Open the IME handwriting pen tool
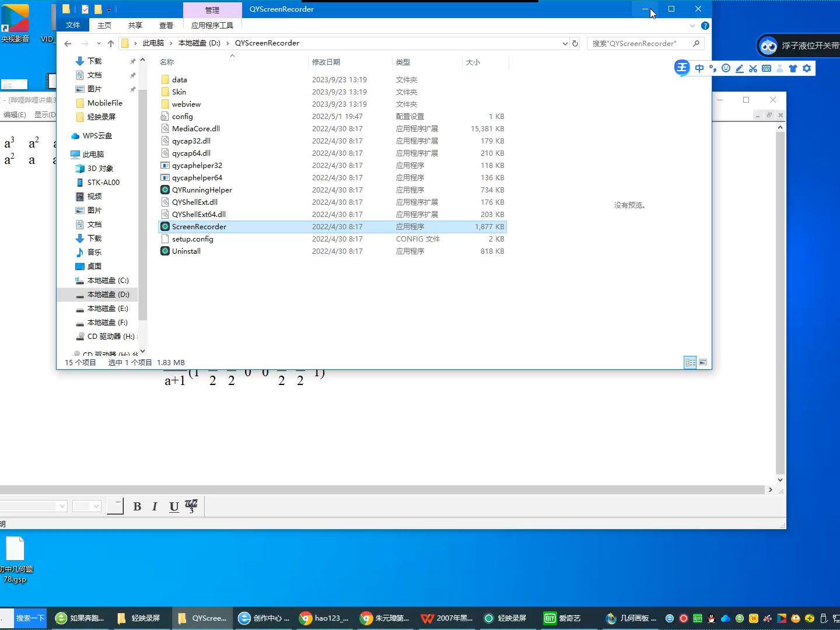The image size is (840, 630). (739, 68)
